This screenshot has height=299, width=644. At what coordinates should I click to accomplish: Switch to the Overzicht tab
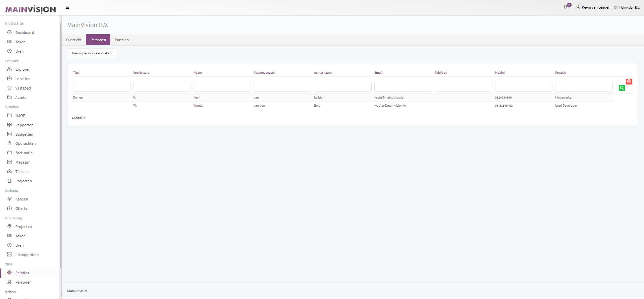coord(74,40)
